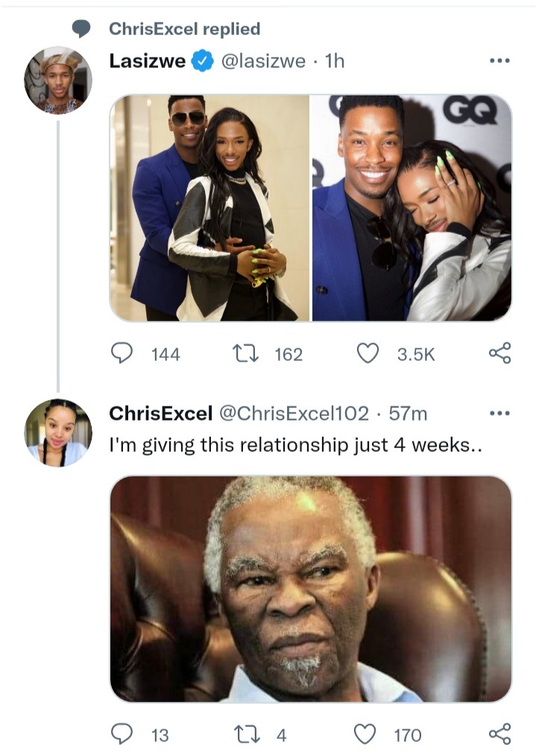The height and width of the screenshot is (756, 536).
Task: Tap the 'ChrisExcel replied' header text
Action: pos(185,29)
